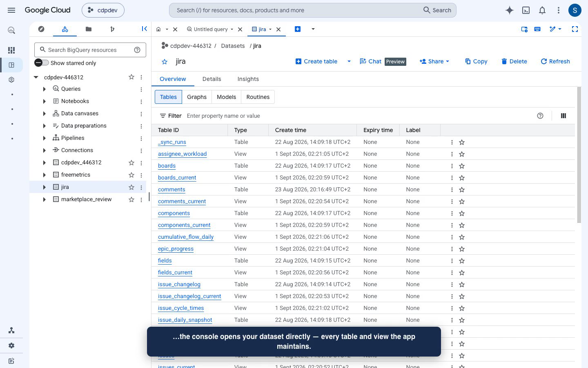588x368 pixels.
Task: Open the cumulative_flow_daily view link
Action: coord(186,237)
